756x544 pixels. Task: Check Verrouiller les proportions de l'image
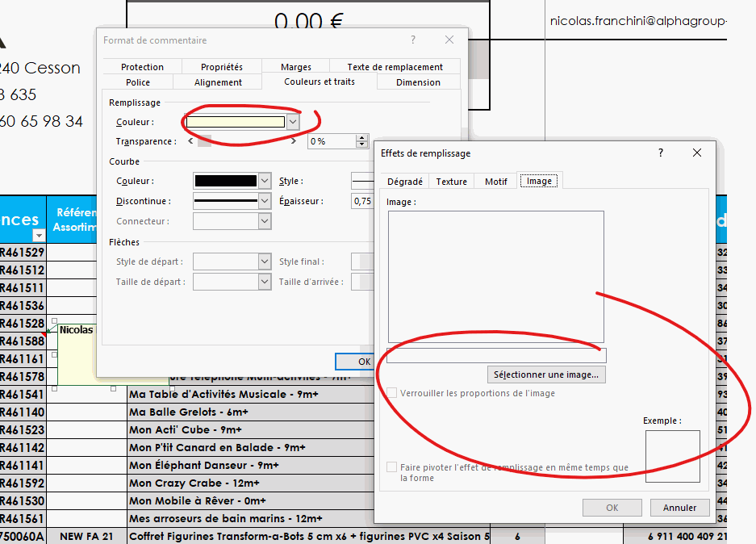tap(392, 393)
